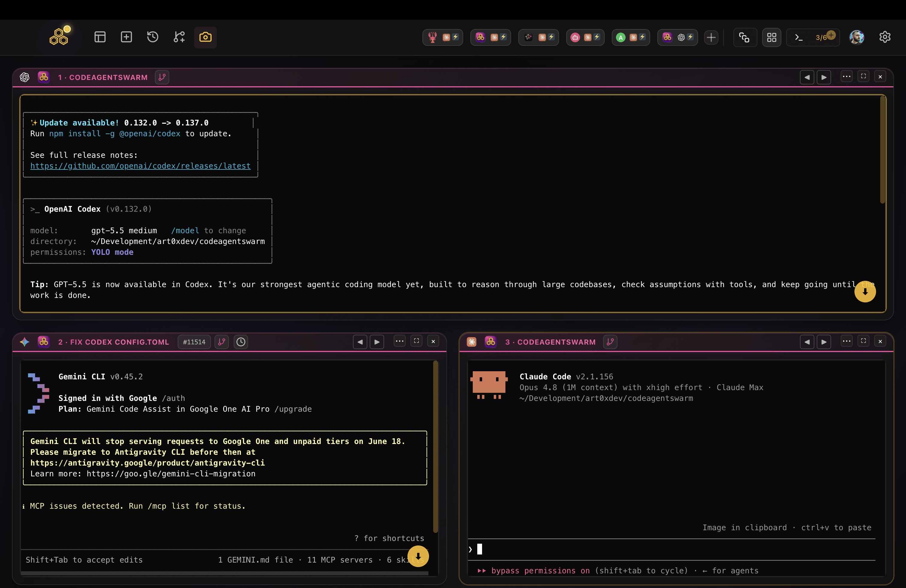Click the linked squares icon in toolbar
This screenshot has height=588, width=906.
click(x=745, y=37)
